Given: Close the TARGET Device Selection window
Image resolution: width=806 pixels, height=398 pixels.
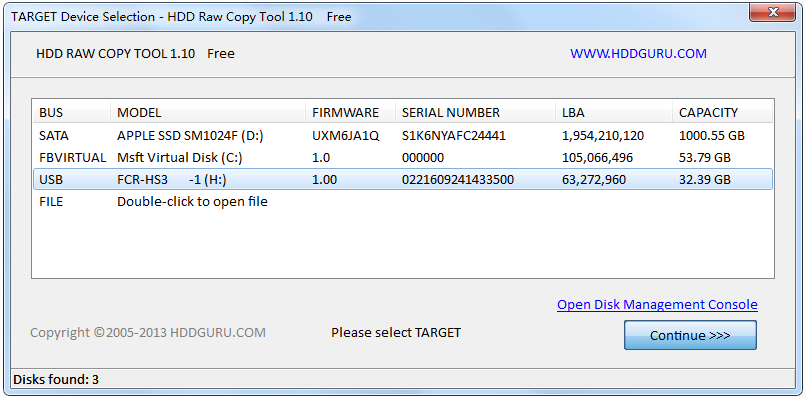Looking at the screenshot, I should click(773, 12).
